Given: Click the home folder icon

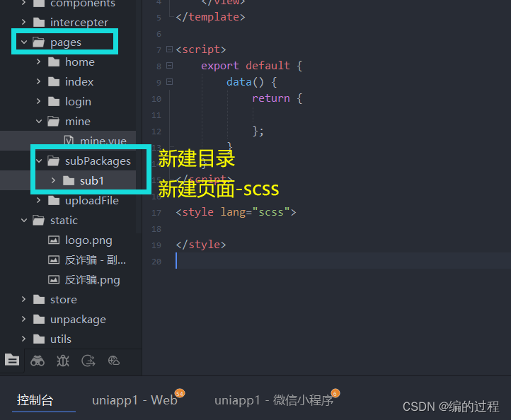Looking at the screenshot, I should click(x=54, y=62).
